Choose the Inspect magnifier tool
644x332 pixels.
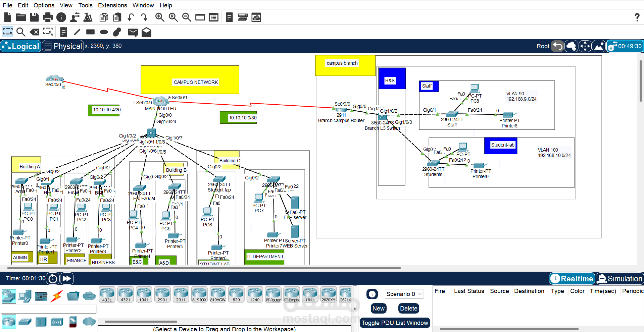coord(21,32)
